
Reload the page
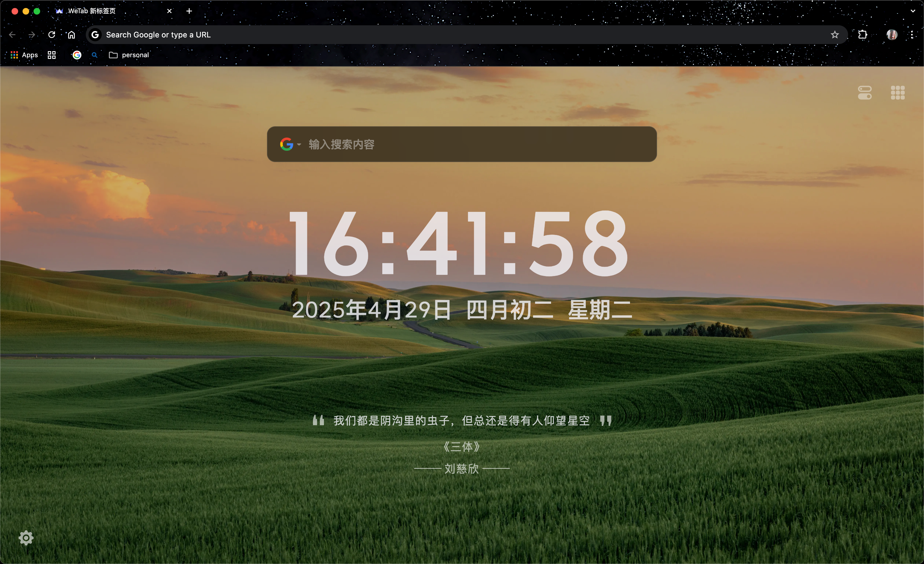point(52,35)
